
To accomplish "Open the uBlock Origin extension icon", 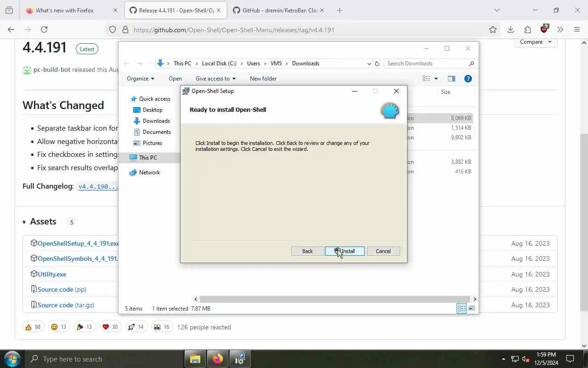I will [544, 29].
